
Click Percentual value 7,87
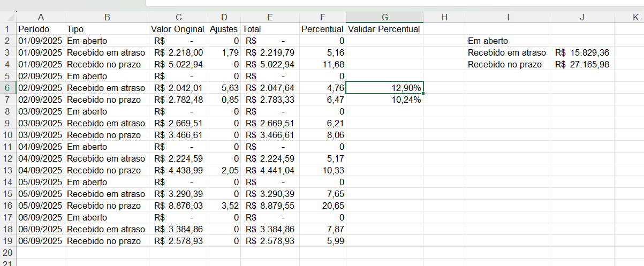[323, 229]
